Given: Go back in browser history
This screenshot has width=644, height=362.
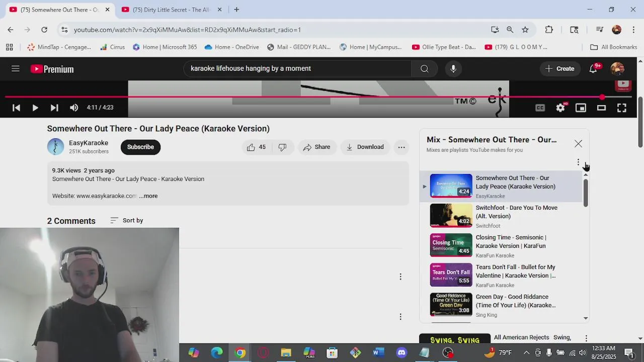Looking at the screenshot, I should coord(11,30).
